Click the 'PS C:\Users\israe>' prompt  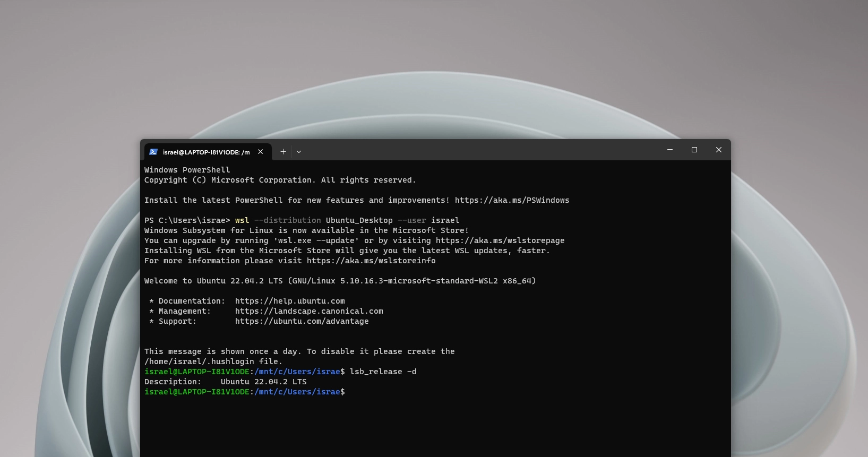187,220
